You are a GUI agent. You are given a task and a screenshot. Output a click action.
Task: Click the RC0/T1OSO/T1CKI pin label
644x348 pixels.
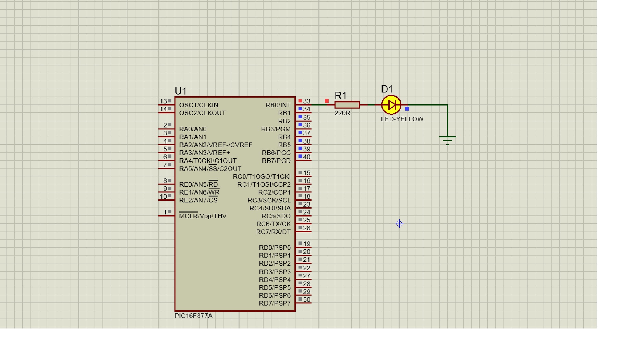click(x=262, y=177)
